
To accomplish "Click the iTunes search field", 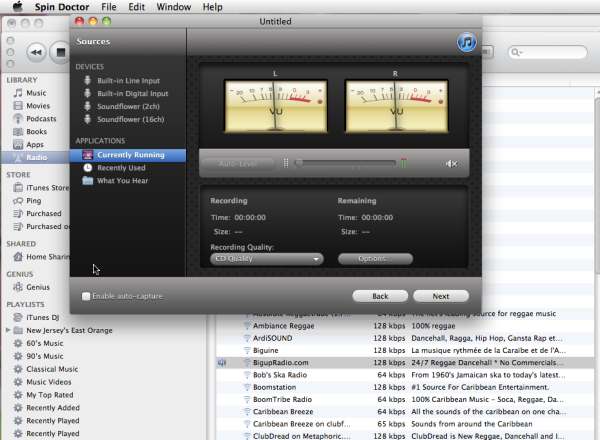I will pyautogui.click(x=548, y=52).
